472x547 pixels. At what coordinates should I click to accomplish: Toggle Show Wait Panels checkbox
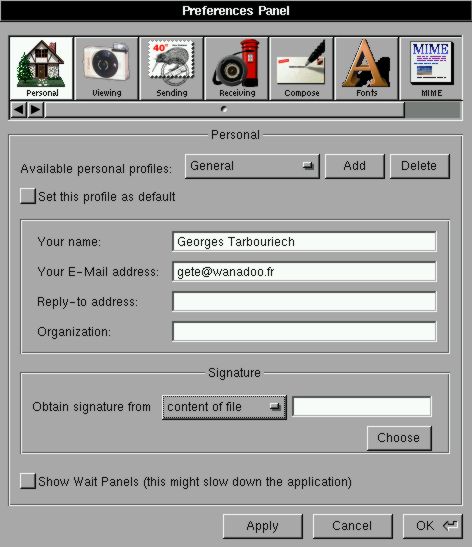coord(28,481)
